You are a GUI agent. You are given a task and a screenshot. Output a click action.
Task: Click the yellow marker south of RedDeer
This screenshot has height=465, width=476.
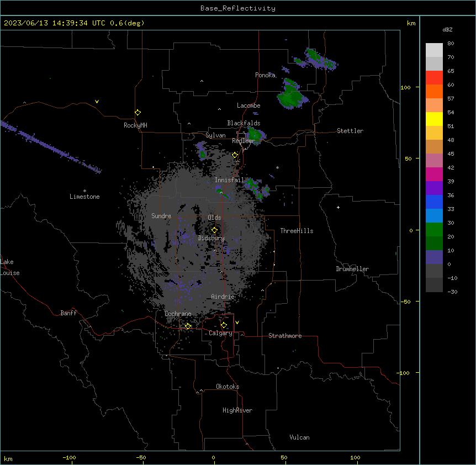coord(235,155)
